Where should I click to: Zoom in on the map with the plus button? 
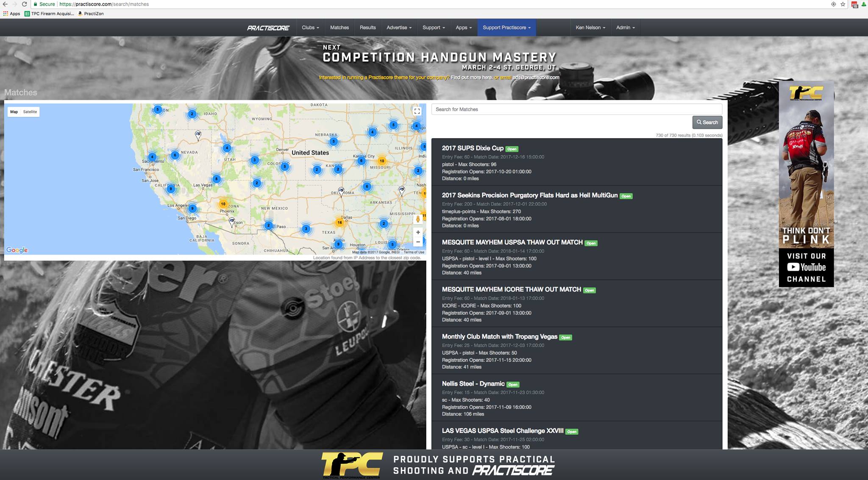(418, 232)
